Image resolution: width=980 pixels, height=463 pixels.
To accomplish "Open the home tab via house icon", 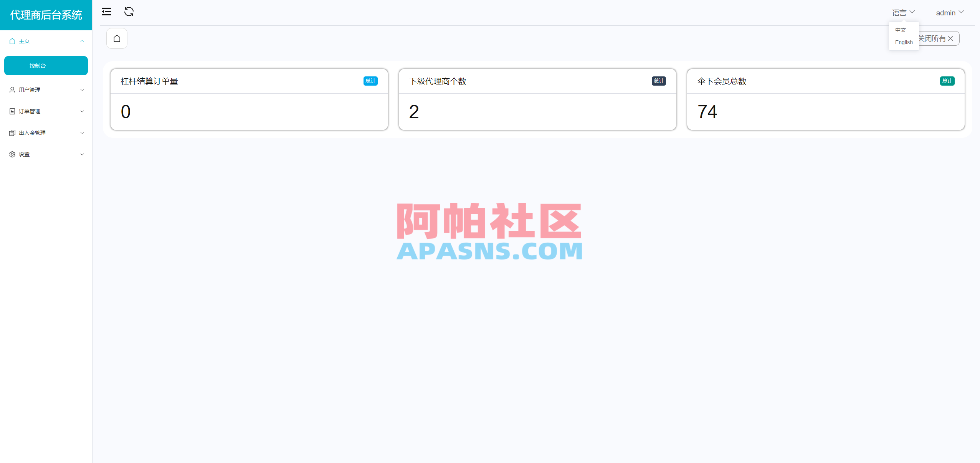I will [117, 38].
